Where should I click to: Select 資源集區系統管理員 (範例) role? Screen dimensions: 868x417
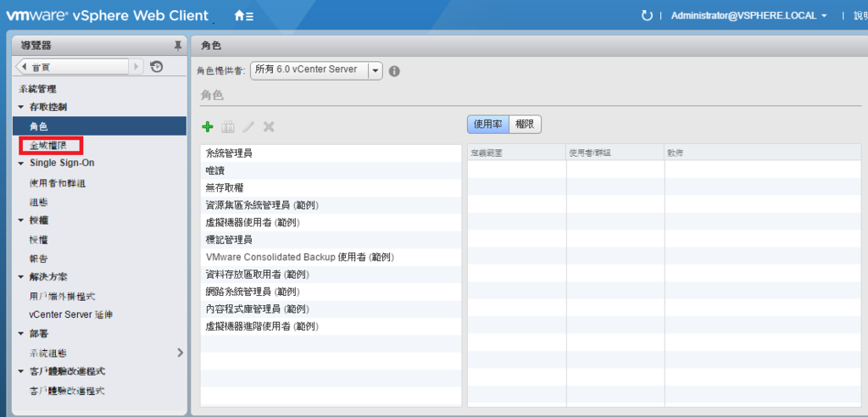[331, 205]
